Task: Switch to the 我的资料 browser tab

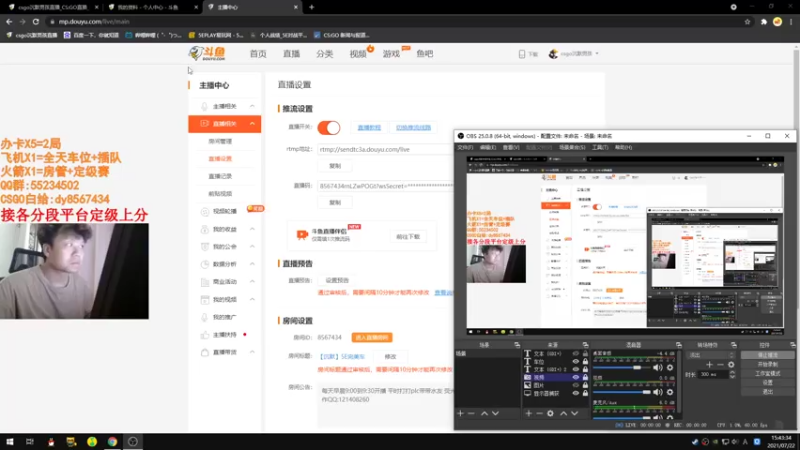Action: click(x=152, y=7)
